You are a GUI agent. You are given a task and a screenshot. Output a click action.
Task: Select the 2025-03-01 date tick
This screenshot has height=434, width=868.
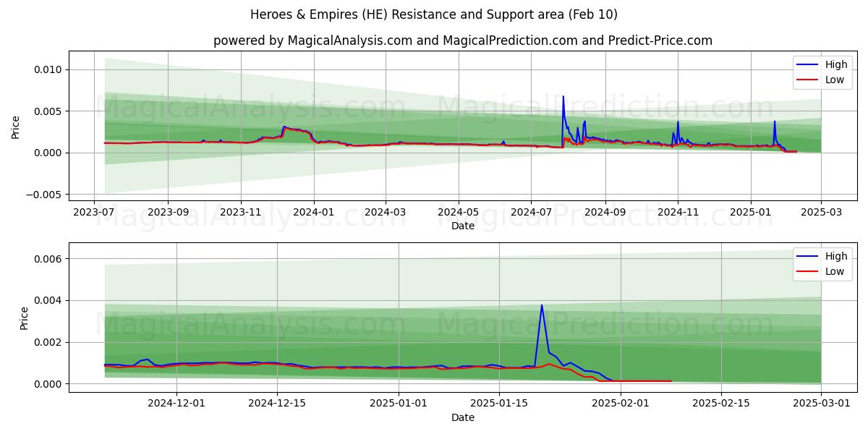click(x=821, y=404)
